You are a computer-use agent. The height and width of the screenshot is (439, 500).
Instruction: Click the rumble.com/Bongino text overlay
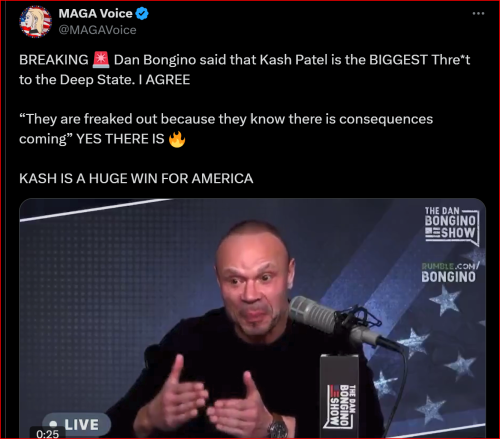pyautogui.click(x=449, y=272)
